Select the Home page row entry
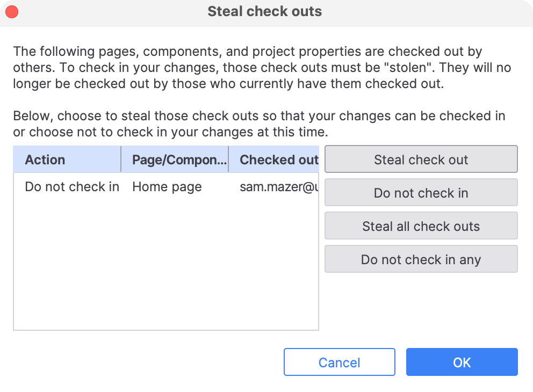Viewport: 533px width, 392px height. coord(167,187)
